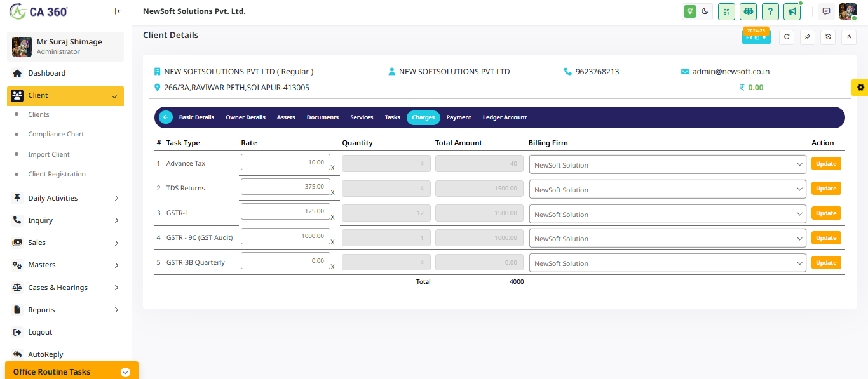Click Update for TDS Returns row
This screenshot has height=379, width=868.
tap(826, 189)
